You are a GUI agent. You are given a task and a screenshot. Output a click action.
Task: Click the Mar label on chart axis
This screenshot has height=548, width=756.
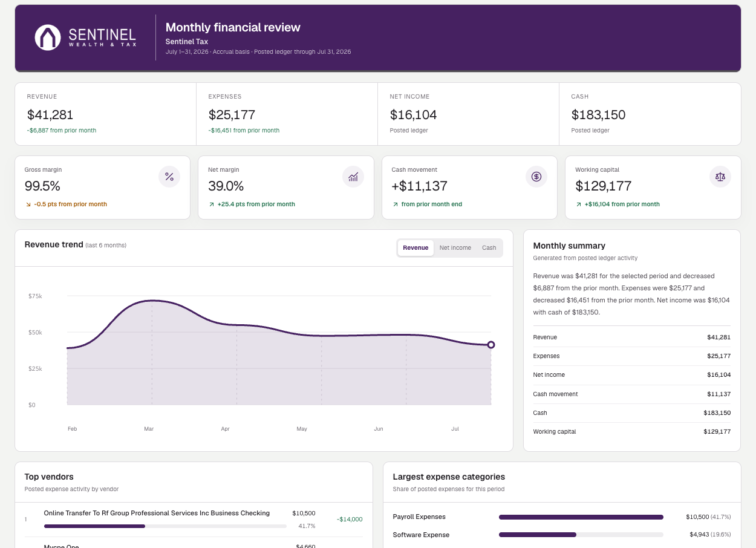point(149,429)
